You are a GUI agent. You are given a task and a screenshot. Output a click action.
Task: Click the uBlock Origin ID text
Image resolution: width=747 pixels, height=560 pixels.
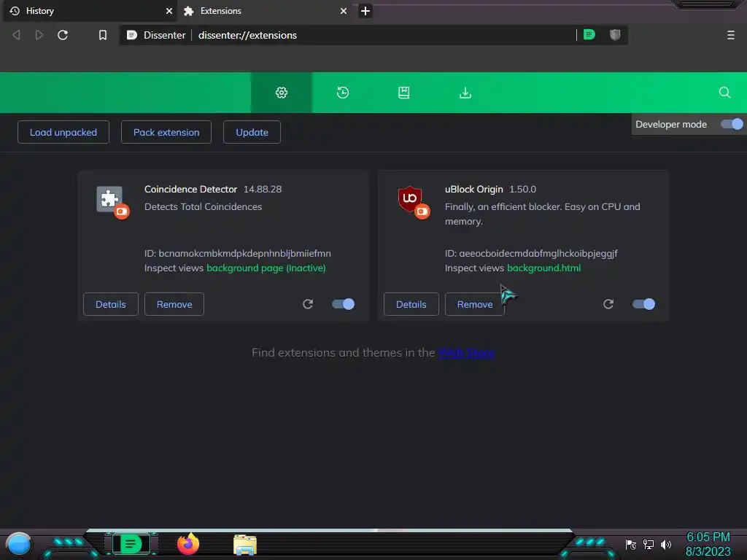click(x=531, y=253)
